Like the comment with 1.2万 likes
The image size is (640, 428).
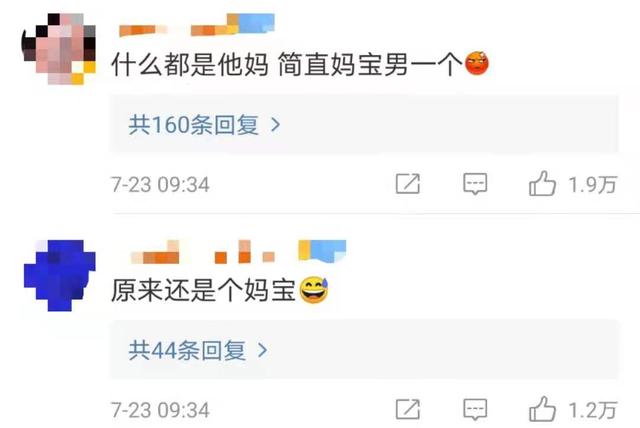[542, 409]
